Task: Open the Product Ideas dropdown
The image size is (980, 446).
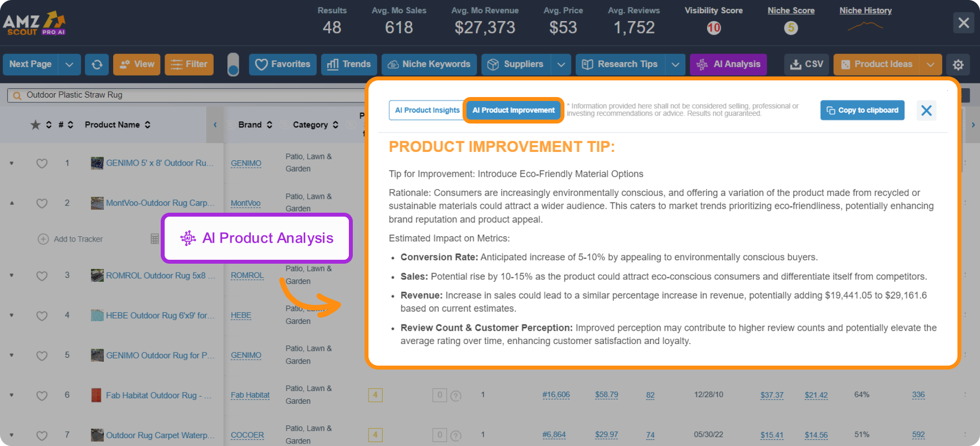Action: (931, 64)
